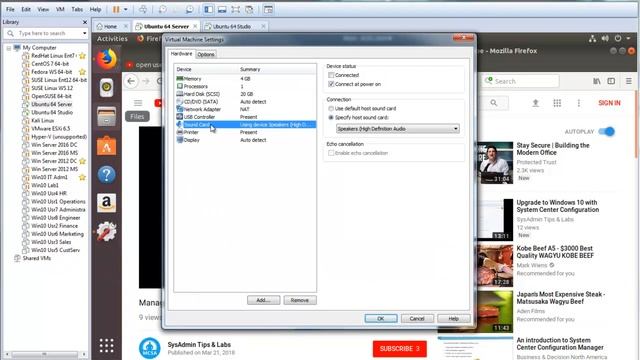The width and height of the screenshot is (640, 360).
Task: Select the CD/DVD (SATA) device row
Action: coord(246,102)
